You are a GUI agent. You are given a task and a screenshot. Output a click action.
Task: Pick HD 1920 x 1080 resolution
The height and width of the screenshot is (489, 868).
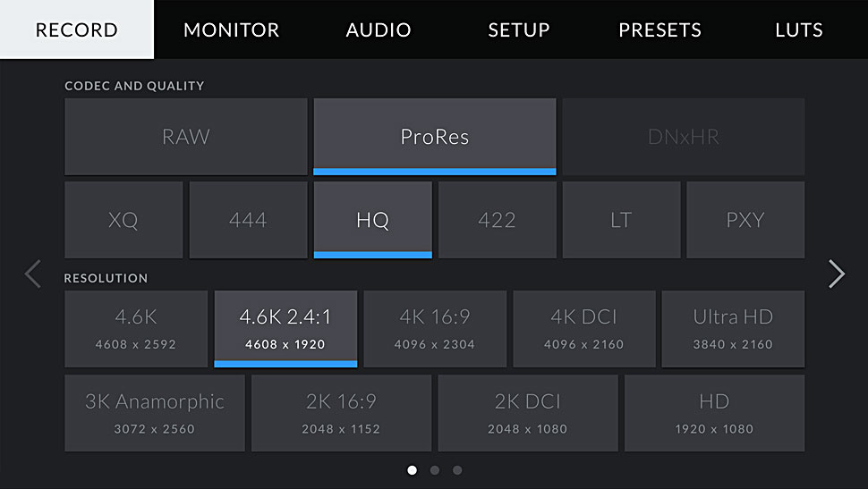(x=714, y=413)
